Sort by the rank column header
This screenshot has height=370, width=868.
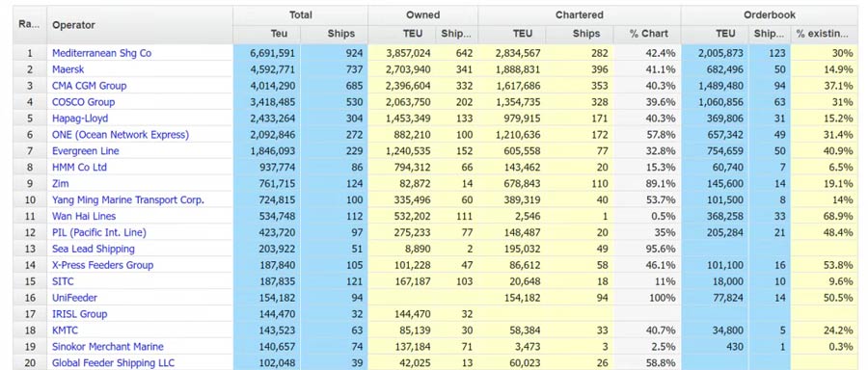click(x=25, y=24)
